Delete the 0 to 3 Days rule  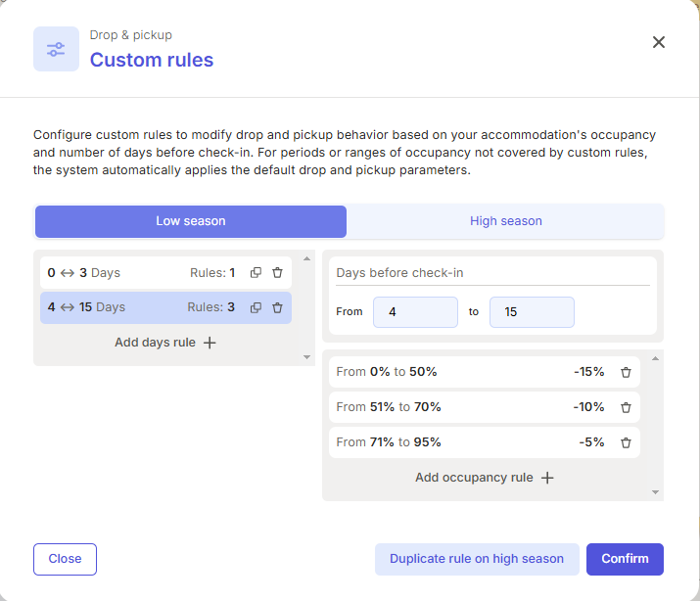277,273
